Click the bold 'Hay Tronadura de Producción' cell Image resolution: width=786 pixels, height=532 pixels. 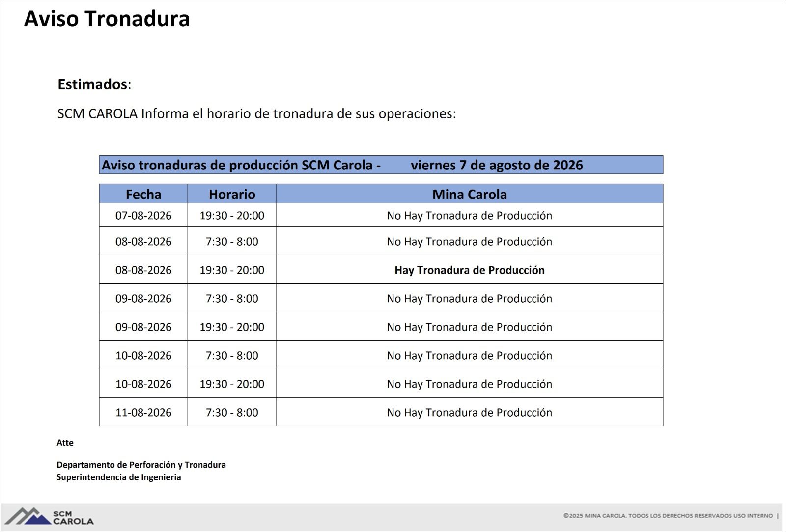pyautogui.click(x=470, y=270)
